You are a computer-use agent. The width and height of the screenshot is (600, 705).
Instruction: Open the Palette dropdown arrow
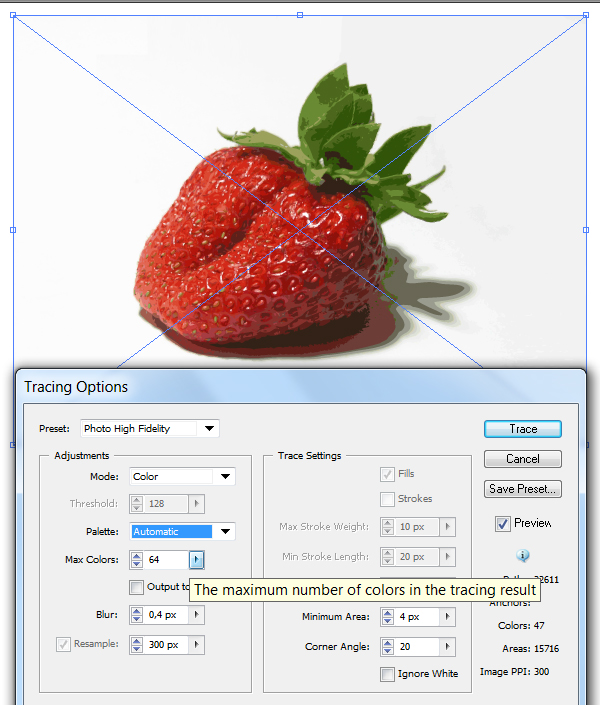point(225,531)
